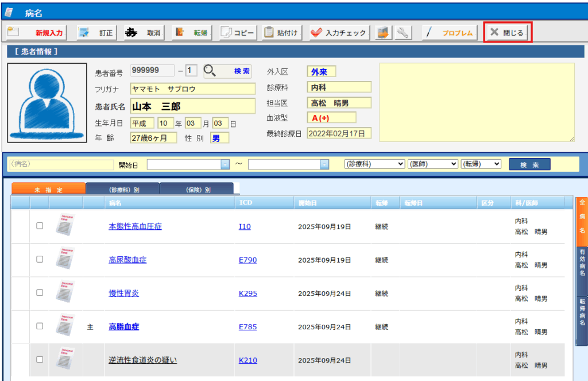
Task: Click the 転帰 (outcome) toolbar button
Action: click(192, 33)
